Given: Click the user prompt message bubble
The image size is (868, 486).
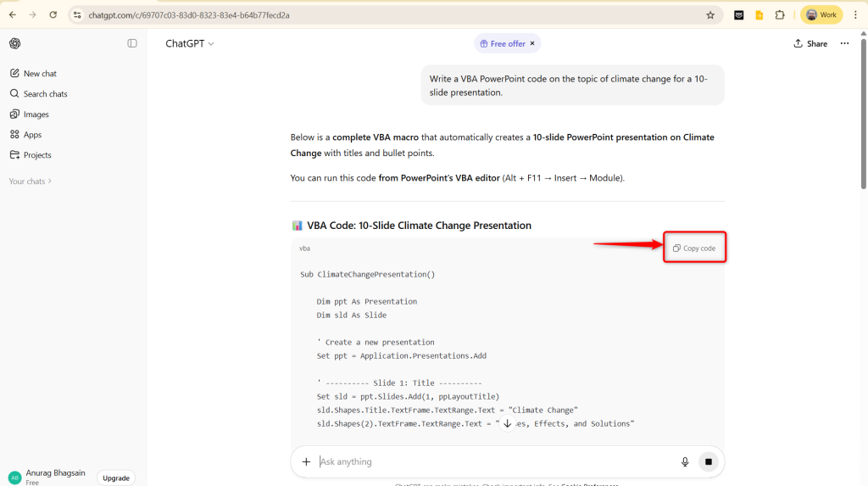Looking at the screenshot, I should [x=572, y=86].
